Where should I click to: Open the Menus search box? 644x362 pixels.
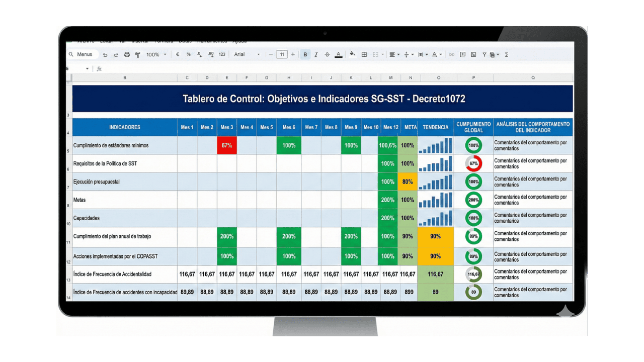click(x=82, y=54)
